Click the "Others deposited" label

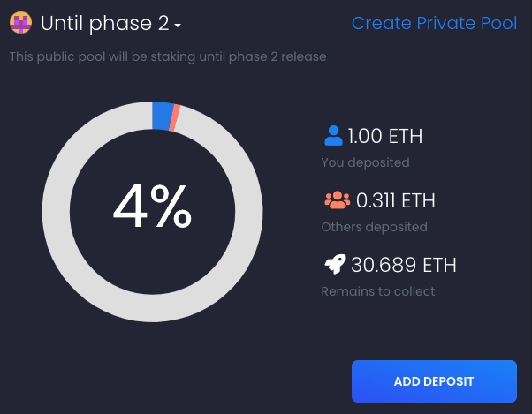(374, 227)
